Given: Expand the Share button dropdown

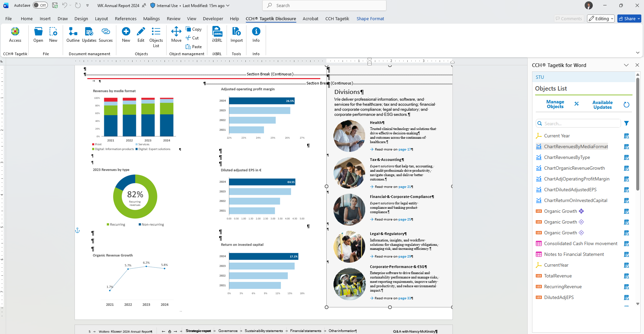Looking at the screenshot, I should [639, 19].
